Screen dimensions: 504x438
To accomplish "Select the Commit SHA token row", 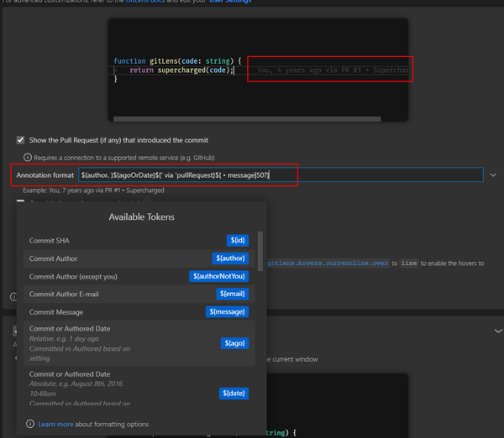I will coord(139,241).
